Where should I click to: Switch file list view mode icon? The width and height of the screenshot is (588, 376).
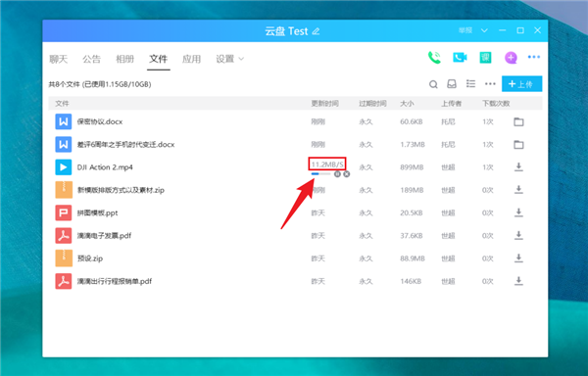point(470,83)
